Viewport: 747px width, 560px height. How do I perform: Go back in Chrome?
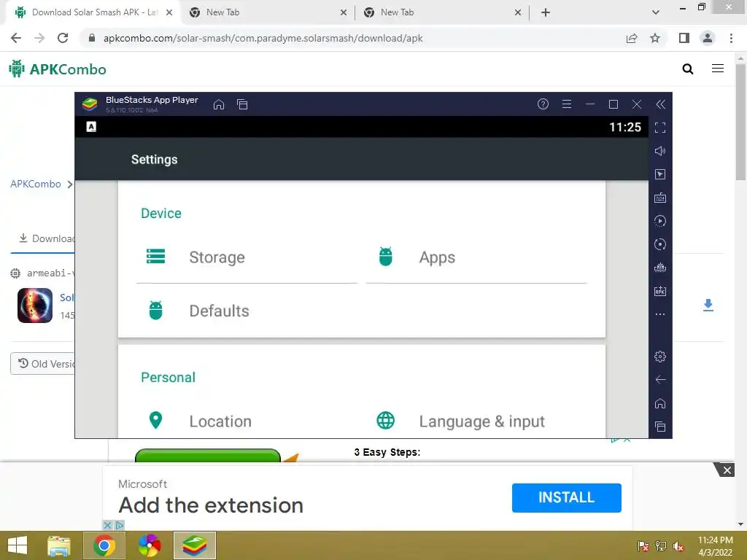(16, 38)
